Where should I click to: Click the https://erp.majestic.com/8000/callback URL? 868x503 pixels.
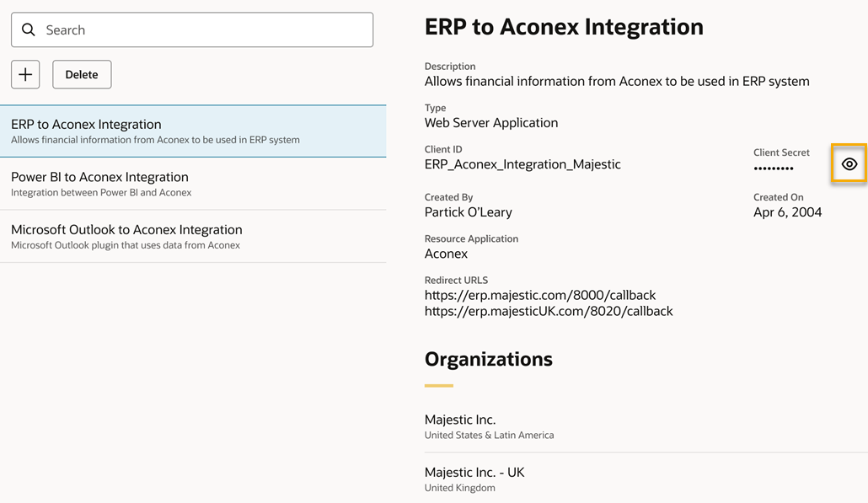540,295
